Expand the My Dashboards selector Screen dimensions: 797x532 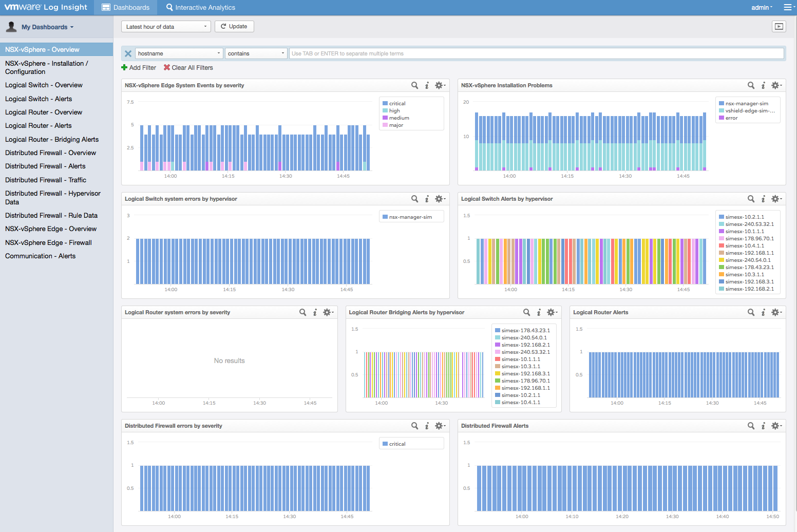point(47,27)
